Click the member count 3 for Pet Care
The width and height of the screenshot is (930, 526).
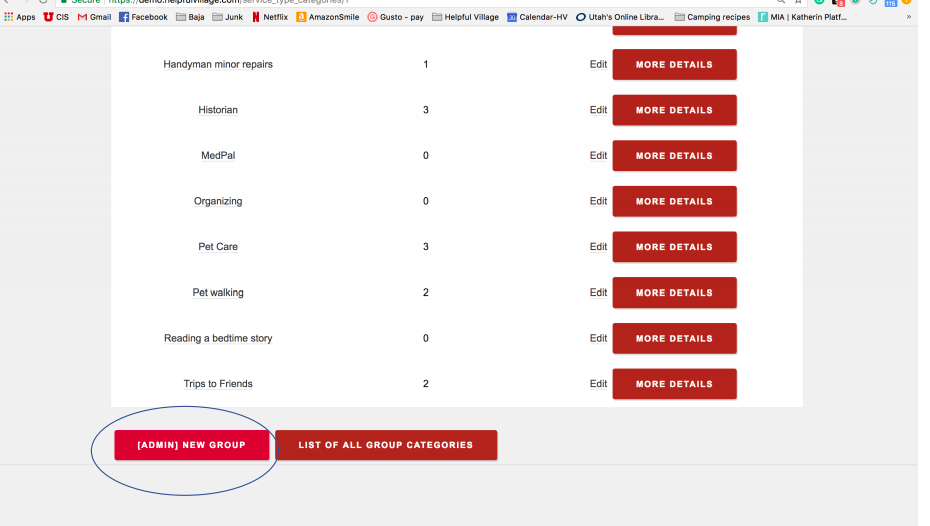(425, 247)
